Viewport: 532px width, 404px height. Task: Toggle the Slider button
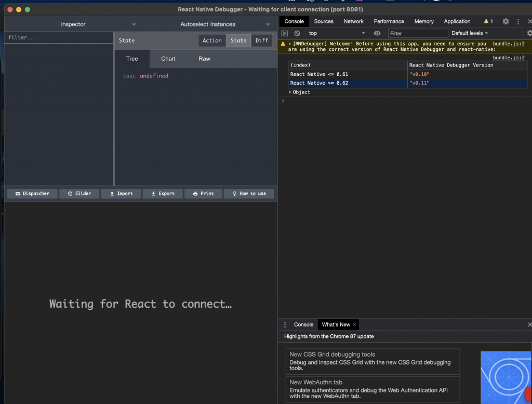pyautogui.click(x=79, y=193)
